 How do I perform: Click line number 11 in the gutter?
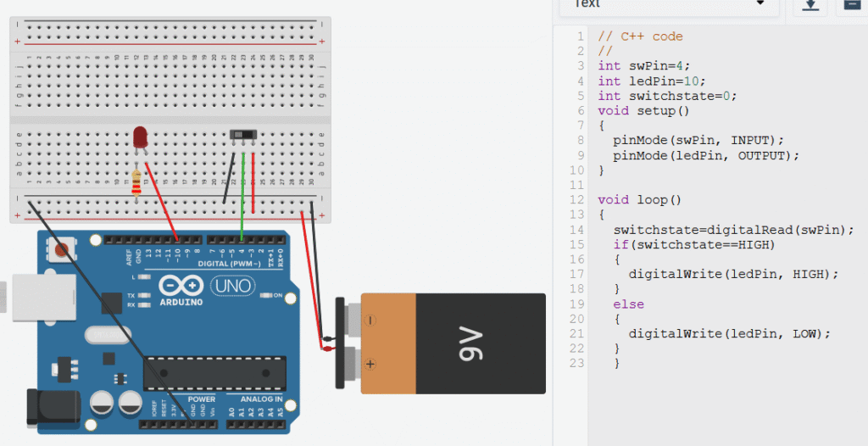[576, 185]
